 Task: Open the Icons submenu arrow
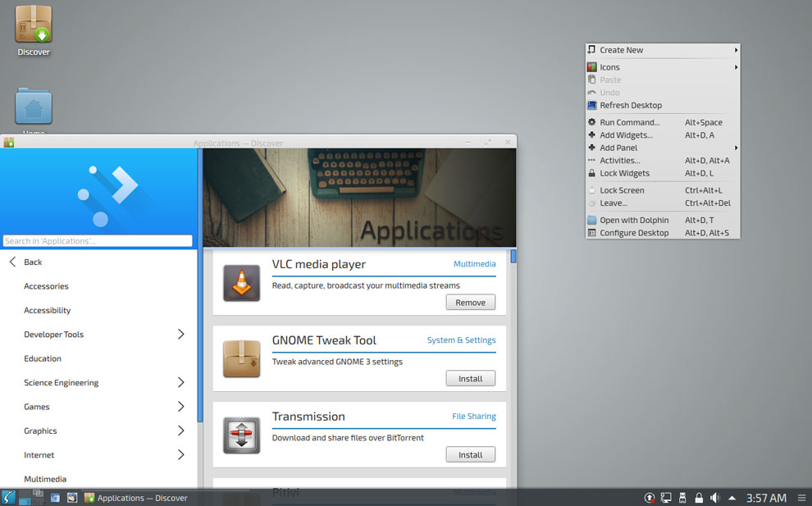click(x=736, y=66)
